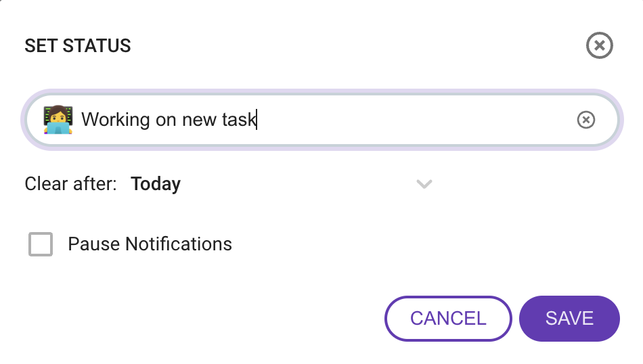Open the Today duration dropdown
Screen dimensions: 643x364
pos(282,183)
